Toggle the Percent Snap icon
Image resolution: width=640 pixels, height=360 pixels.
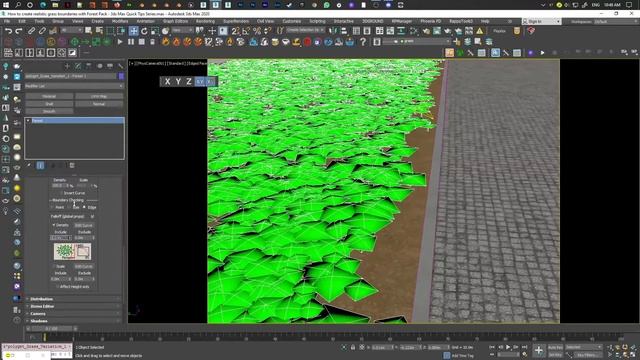[x=257, y=31]
